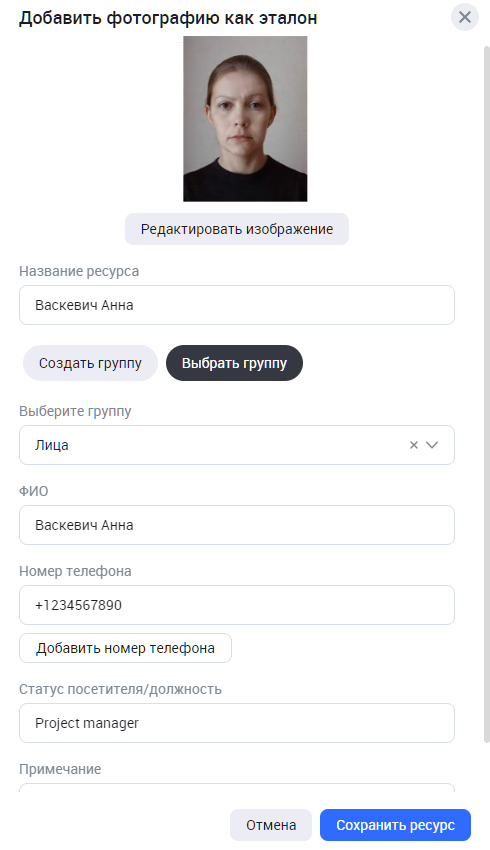The height and width of the screenshot is (850, 490).
Task: Clear the selected Лица group value
Action: click(x=414, y=445)
